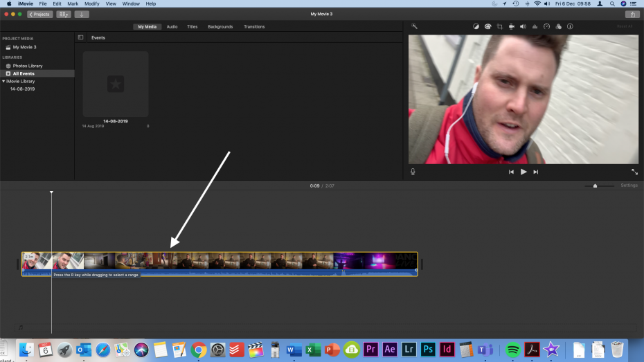The image size is (644, 362).
Task: Open the color correction palette
Action: (x=488, y=26)
